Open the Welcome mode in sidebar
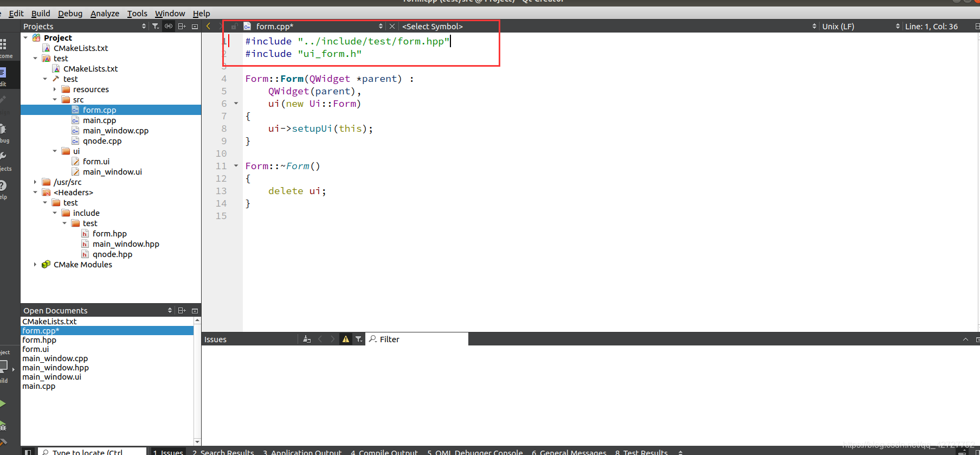Screen dimensions: 980x455 click(x=5, y=48)
